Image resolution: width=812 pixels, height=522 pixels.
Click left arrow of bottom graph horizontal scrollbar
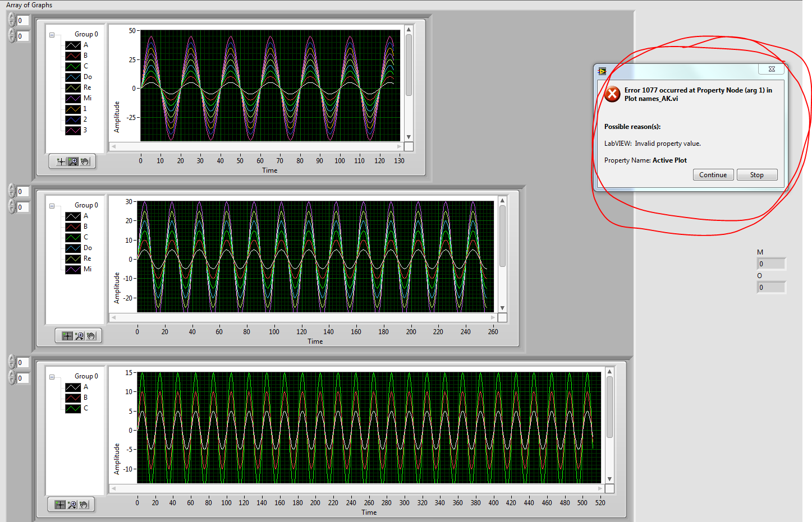pos(113,488)
